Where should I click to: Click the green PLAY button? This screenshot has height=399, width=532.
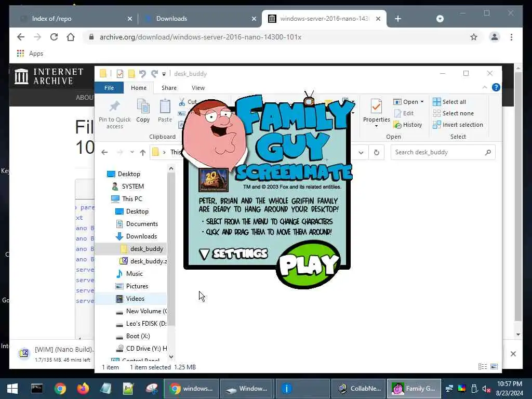tap(308, 264)
